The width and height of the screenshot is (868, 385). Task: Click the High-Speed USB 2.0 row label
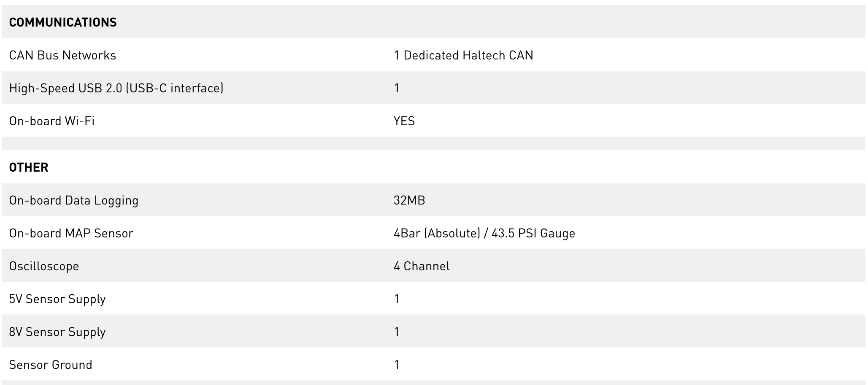116,88
